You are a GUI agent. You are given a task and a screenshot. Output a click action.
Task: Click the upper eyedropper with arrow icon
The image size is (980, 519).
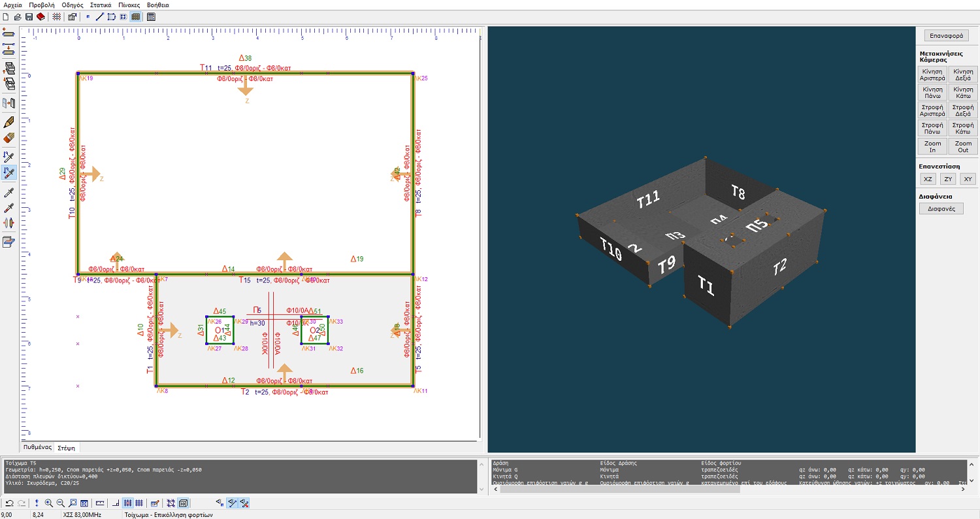[x=9, y=157]
